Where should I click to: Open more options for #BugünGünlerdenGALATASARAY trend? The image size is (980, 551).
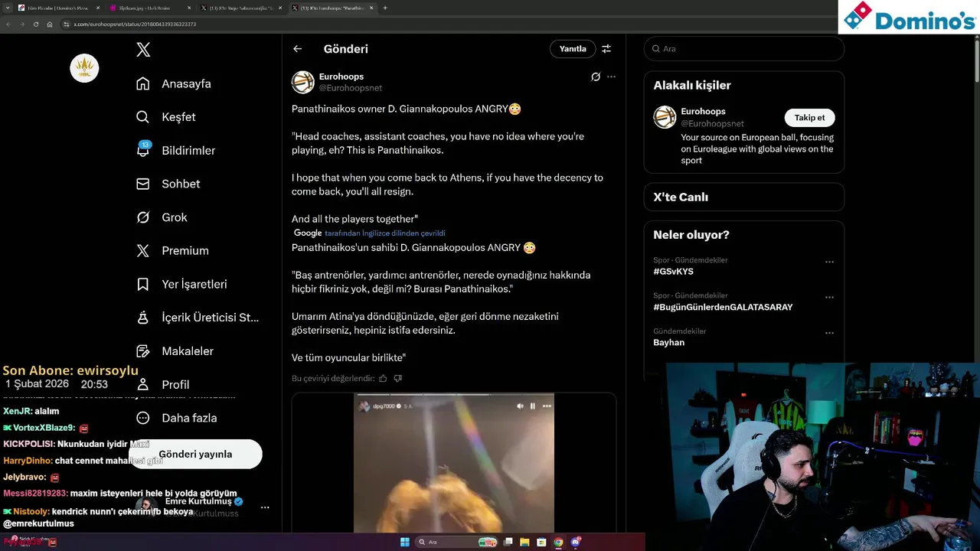click(829, 297)
